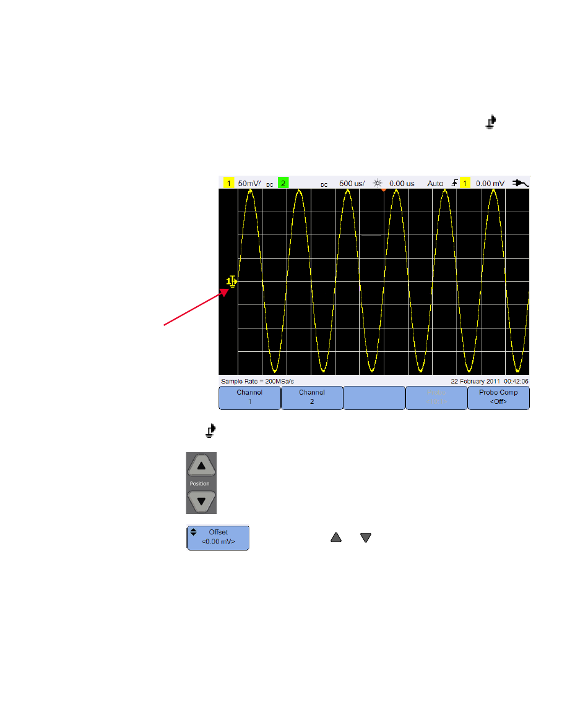Viewport: 588px width, 728px height.
Task: Click the Position up arrow button
Action: 201,466
